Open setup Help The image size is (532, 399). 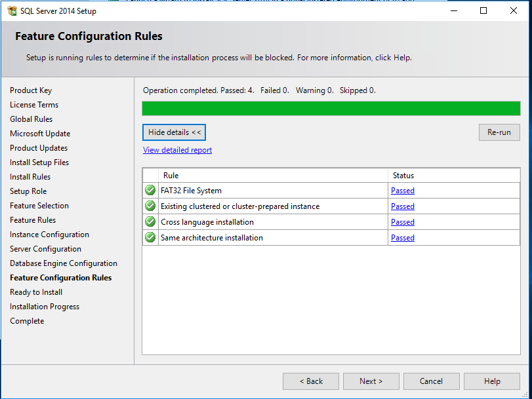[492, 381]
